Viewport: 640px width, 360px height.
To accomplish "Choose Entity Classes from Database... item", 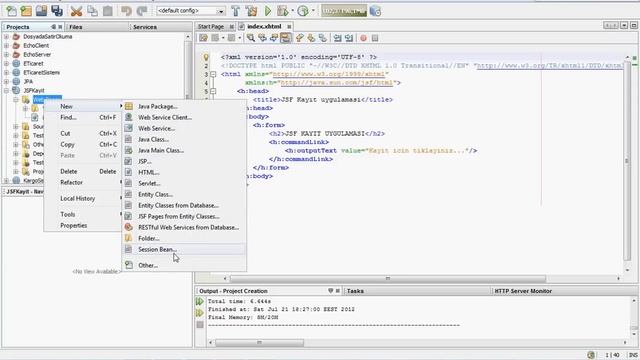I will pos(184,206).
